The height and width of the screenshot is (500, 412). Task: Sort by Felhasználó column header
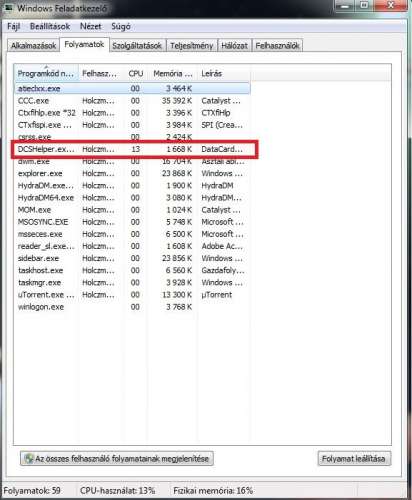(x=100, y=73)
